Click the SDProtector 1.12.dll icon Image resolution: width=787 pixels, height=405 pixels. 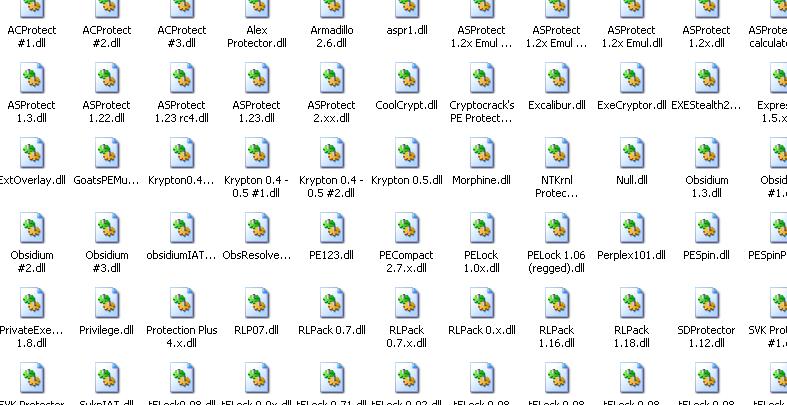point(707,304)
